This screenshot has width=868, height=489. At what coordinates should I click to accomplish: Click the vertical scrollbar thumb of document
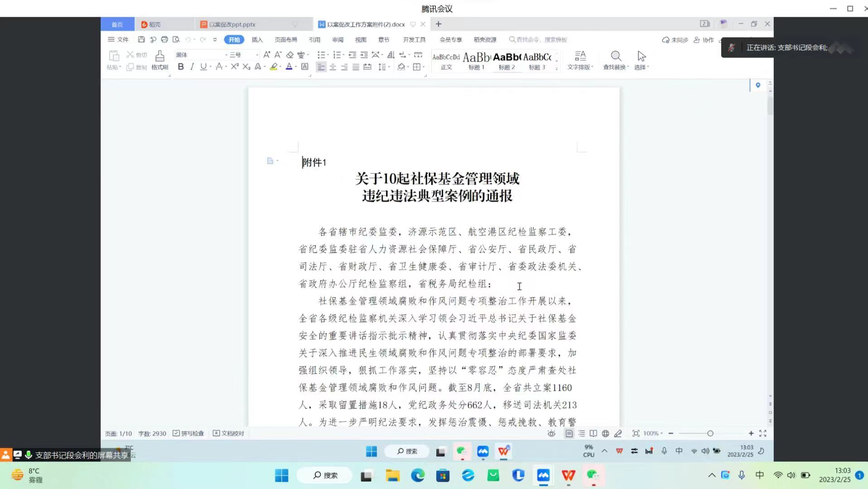[770, 105]
